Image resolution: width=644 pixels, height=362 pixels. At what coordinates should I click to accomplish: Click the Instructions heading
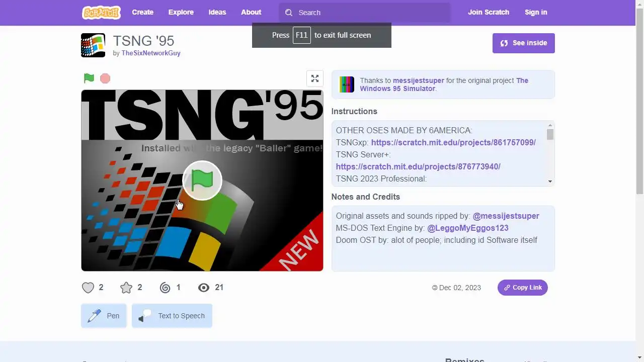pyautogui.click(x=354, y=111)
